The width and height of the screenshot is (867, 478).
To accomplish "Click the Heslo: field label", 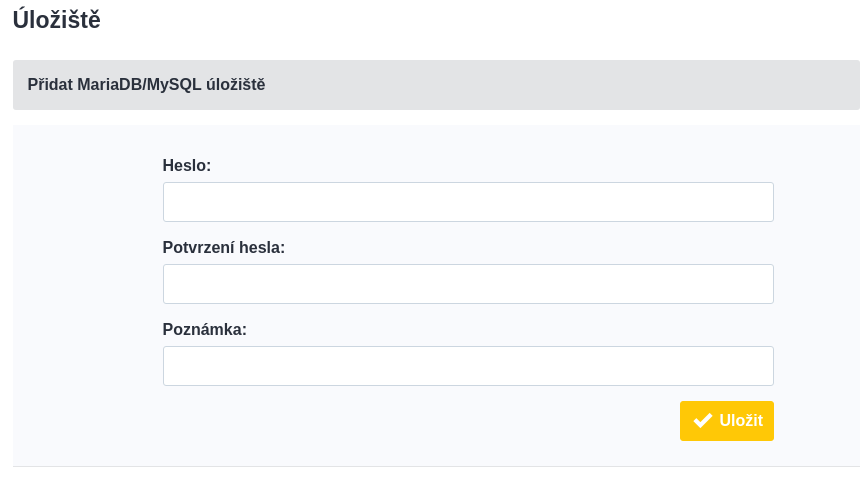I will coord(187,165).
